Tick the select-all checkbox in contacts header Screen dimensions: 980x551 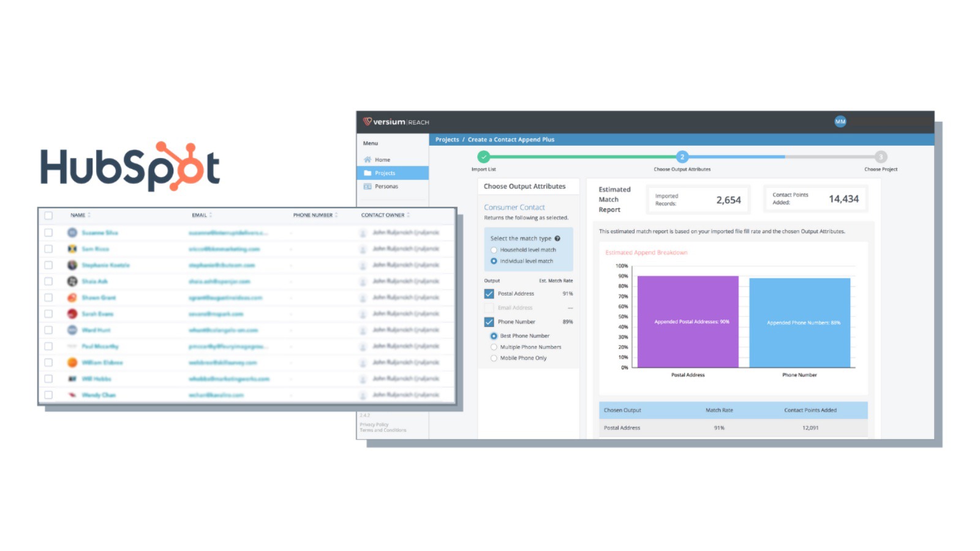[48, 216]
